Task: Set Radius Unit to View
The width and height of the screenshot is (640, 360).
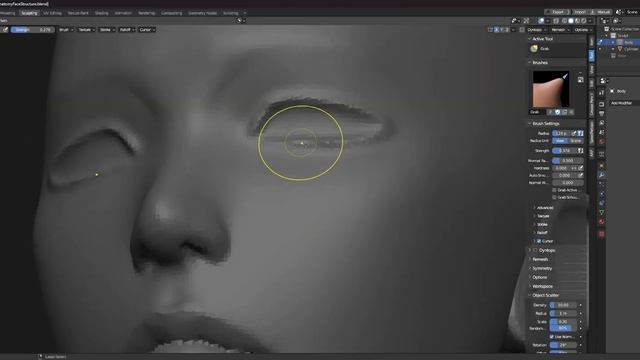Action: (560, 141)
